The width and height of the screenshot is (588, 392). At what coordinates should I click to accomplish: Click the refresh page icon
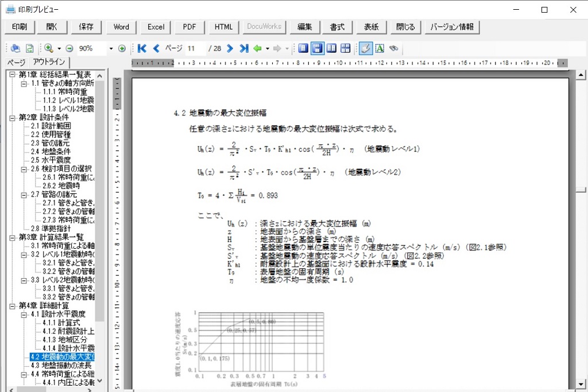click(x=29, y=48)
